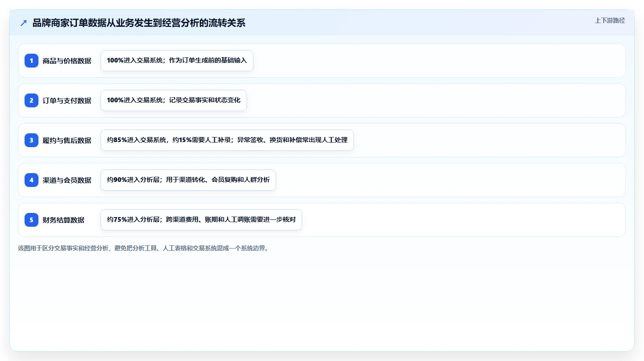
Task: Select step badge number 2
Action: pos(32,100)
